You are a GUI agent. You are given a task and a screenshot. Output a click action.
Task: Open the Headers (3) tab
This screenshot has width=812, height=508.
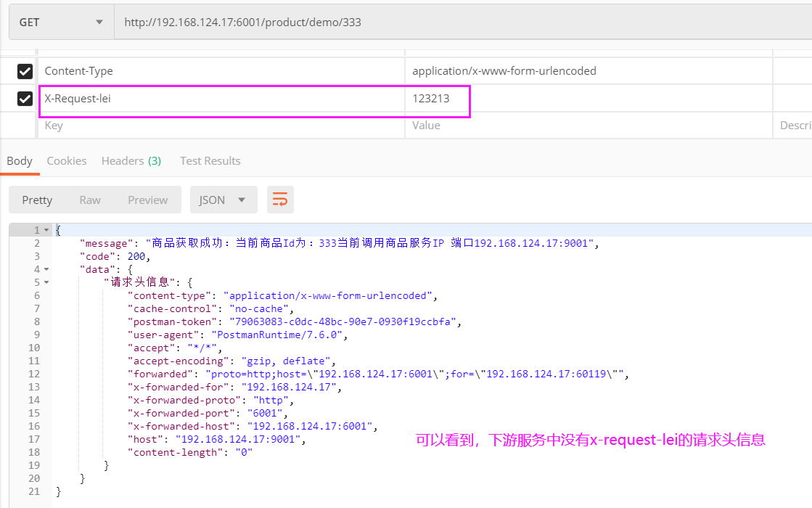coord(131,160)
